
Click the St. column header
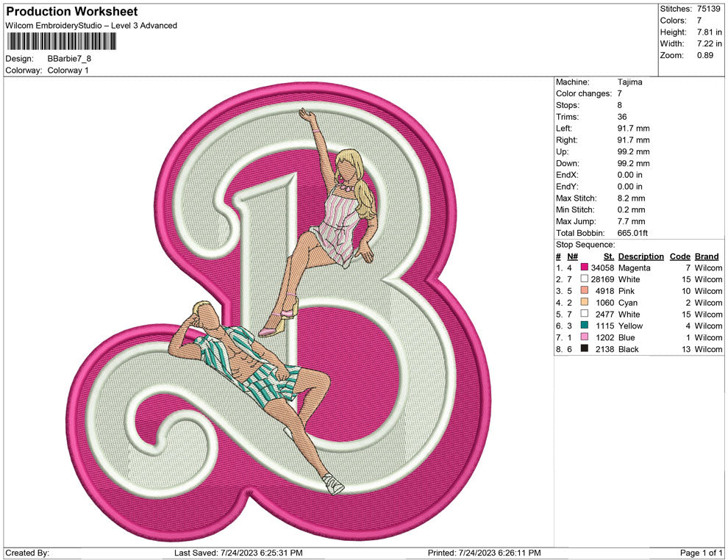point(608,256)
